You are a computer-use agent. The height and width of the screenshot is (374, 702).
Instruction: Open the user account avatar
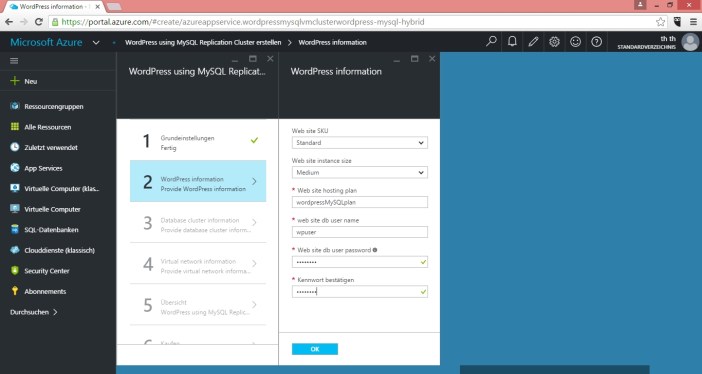pos(690,42)
